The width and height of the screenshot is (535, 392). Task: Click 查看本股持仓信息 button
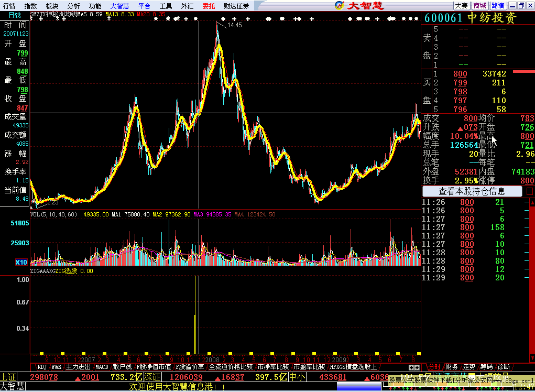[472, 191]
